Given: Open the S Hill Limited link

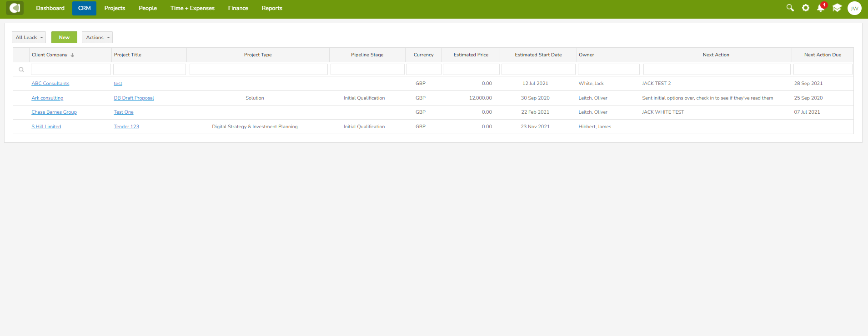Looking at the screenshot, I should [x=46, y=127].
